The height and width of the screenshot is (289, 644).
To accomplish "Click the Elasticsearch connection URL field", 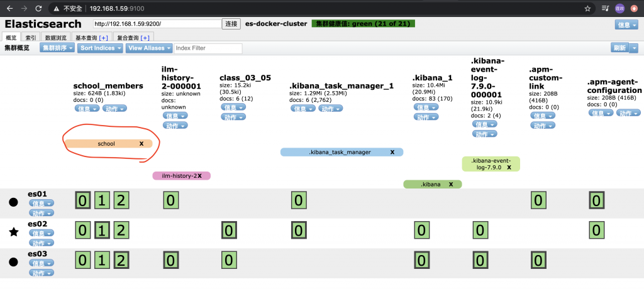I will click(x=157, y=24).
